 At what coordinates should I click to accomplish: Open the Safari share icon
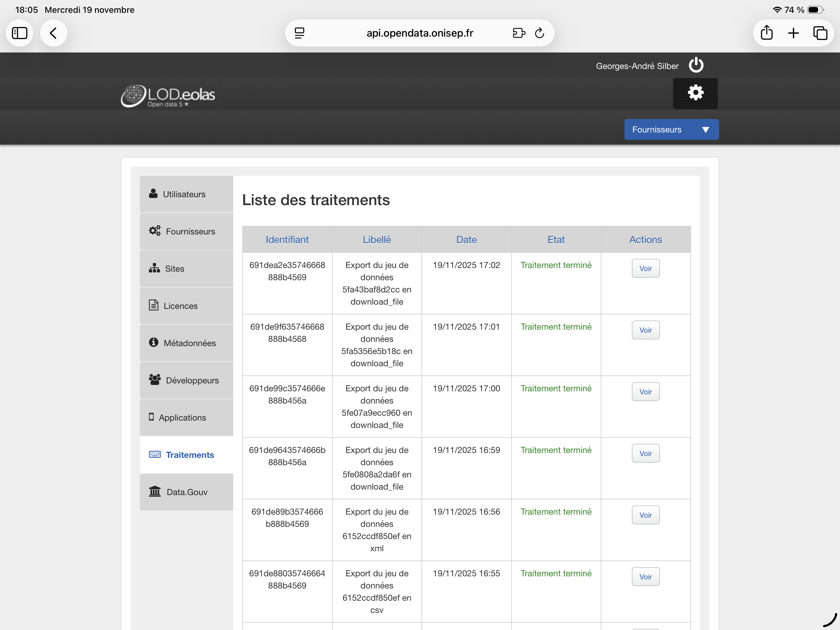(766, 33)
